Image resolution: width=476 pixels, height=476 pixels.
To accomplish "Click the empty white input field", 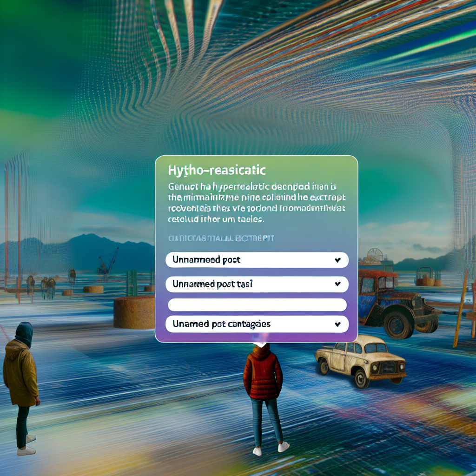I will click(257, 304).
